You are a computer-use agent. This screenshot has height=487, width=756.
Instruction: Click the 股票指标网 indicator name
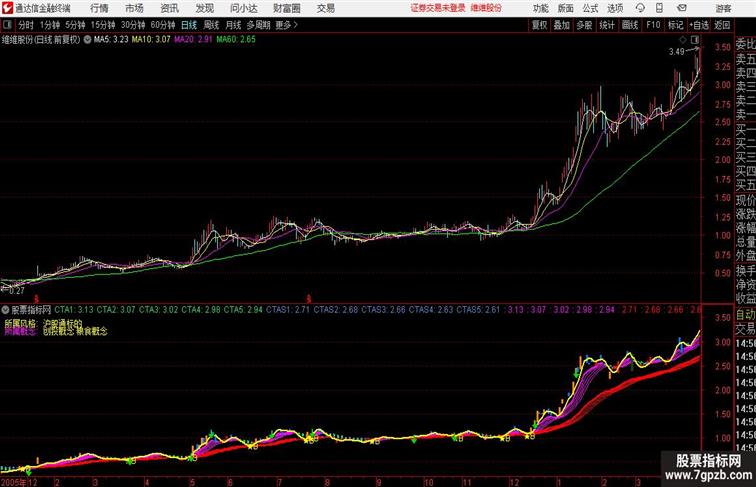click(x=31, y=310)
